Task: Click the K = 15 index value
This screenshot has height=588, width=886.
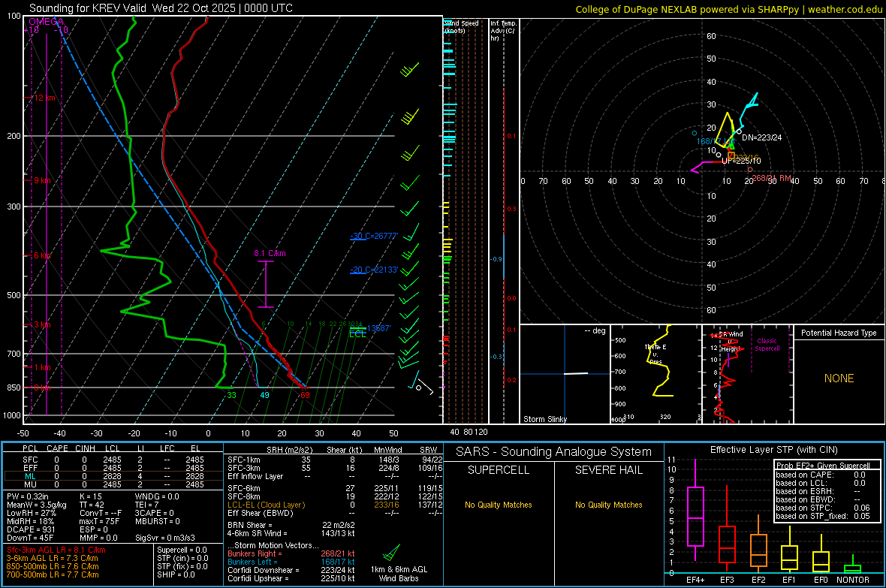Action: click(x=90, y=496)
